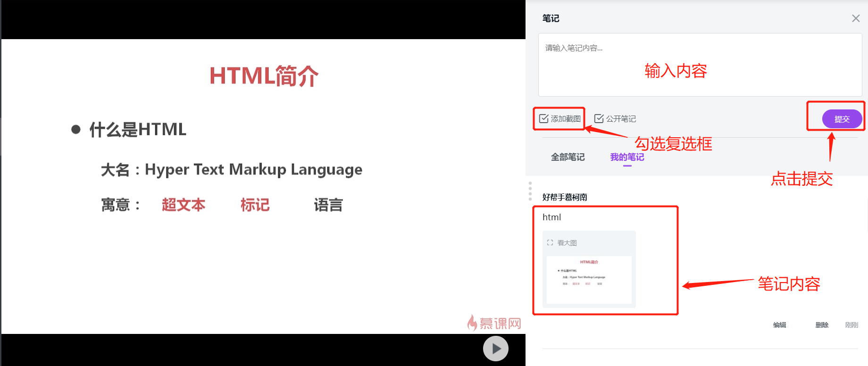Screen dimensions: 868x366
Task: Click the note text 'html'
Action: tap(551, 217)
